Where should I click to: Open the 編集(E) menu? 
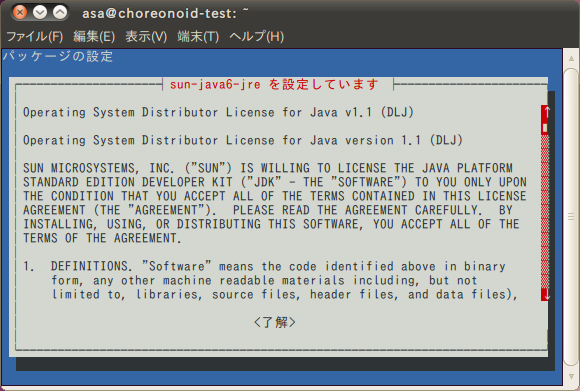94,37
